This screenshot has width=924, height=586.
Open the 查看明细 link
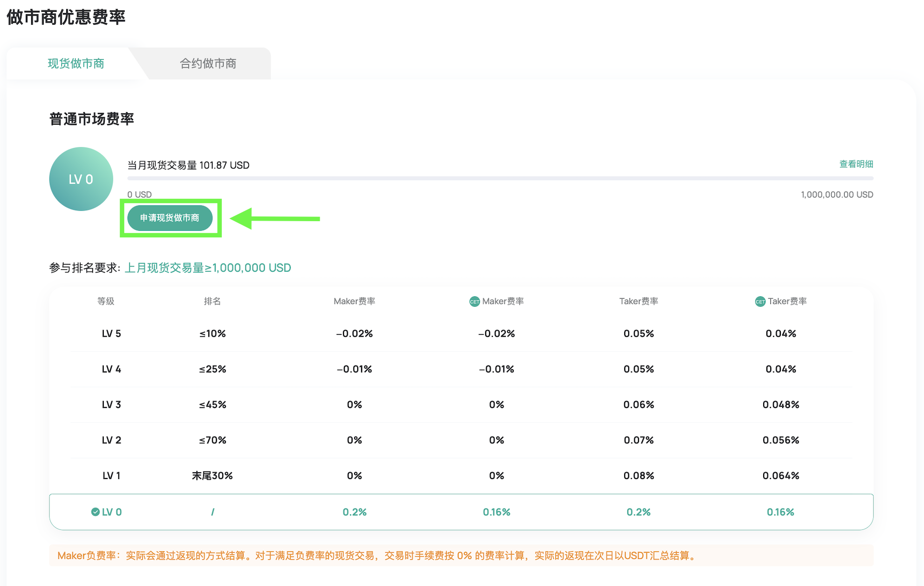pos(856,164)
